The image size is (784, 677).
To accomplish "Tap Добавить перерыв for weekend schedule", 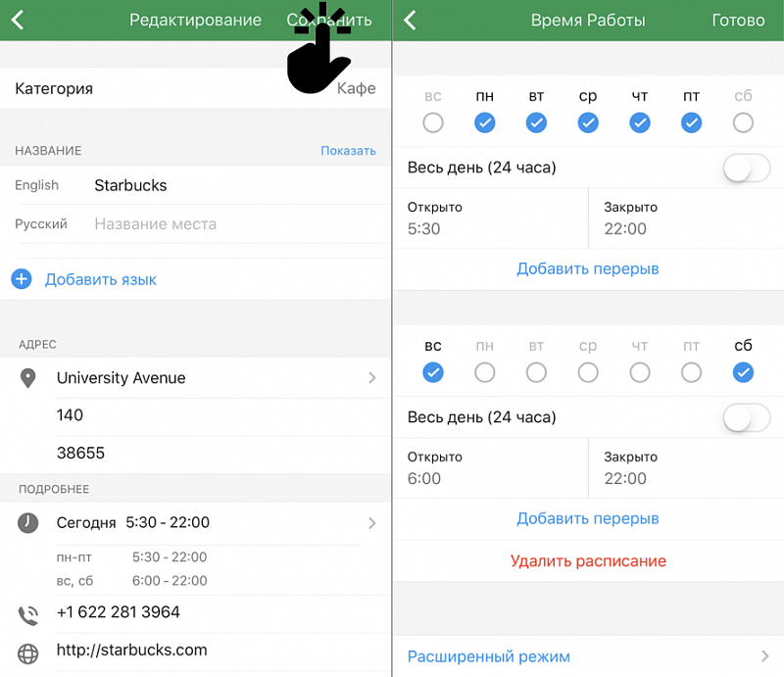I will tap(588, 518).
